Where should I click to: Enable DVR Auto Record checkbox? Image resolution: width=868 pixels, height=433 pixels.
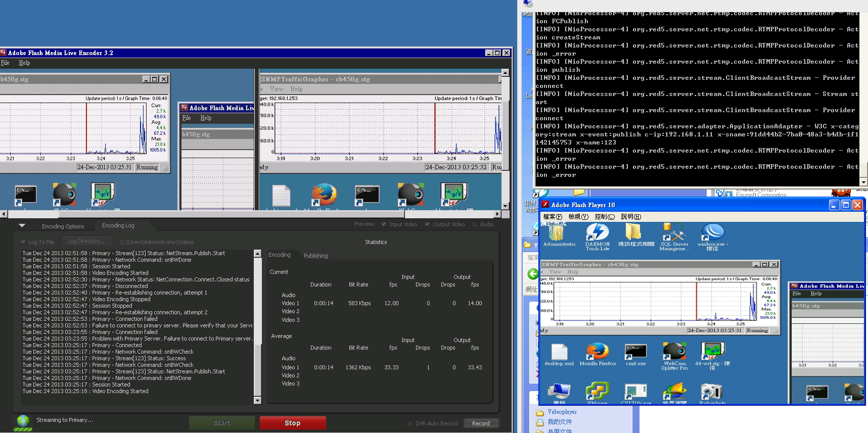pyautogui.click(x=409, y=423)
